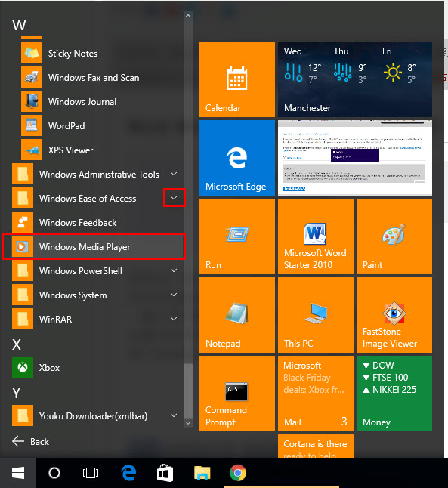Image resolution: width=448 pixels, height=488 pixels.
Task: Expand Youku Downloader(xmlbar) chevron
Action: (x=174, y=415)
